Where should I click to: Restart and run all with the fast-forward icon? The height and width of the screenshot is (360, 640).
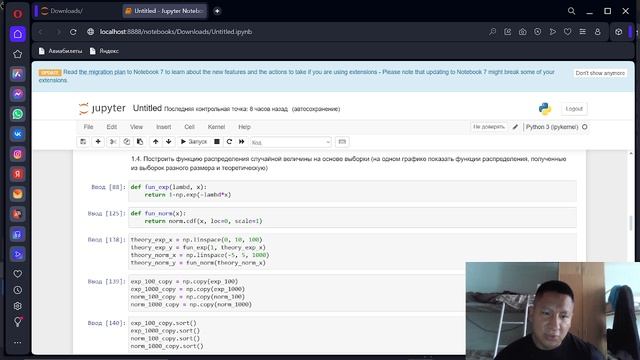[x=242, y=142]
